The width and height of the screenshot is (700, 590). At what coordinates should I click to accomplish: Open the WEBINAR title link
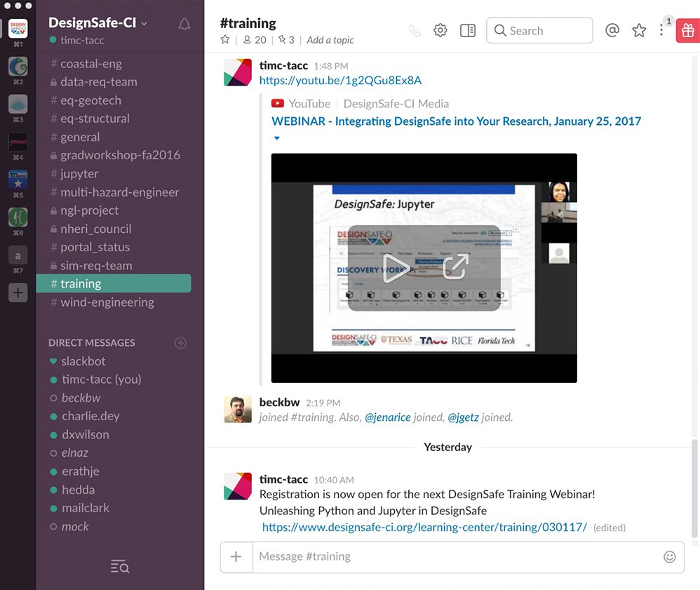point(456,121)
